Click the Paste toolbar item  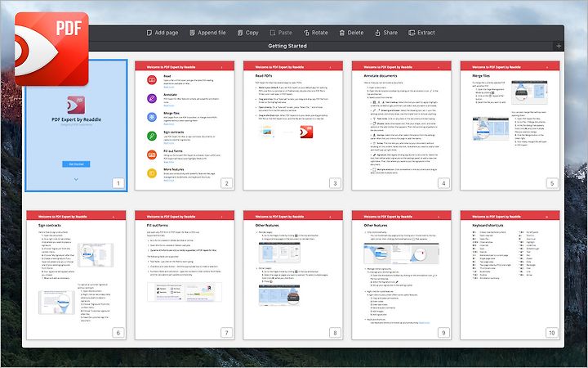281,33
